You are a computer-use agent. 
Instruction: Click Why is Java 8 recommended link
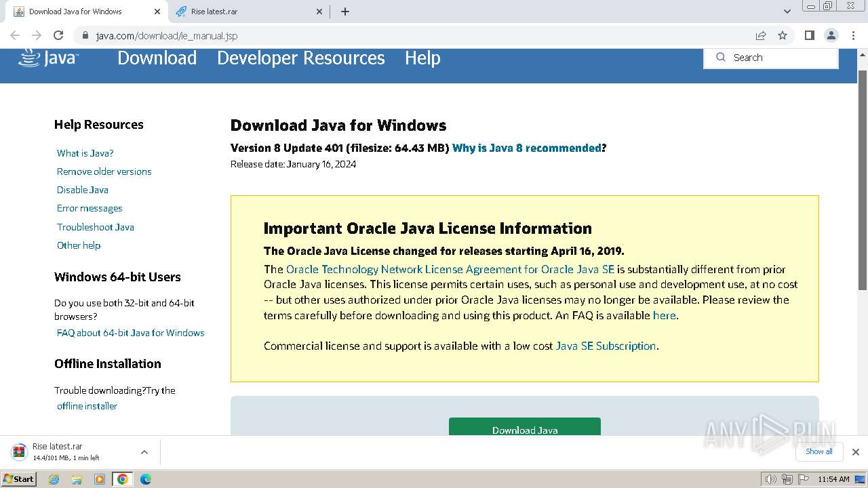[527, 148]
